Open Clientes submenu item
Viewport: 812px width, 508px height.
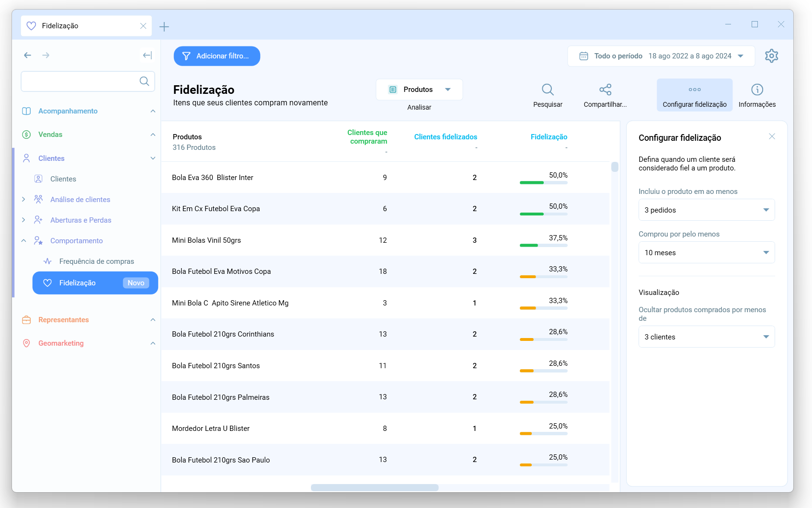[63, 179]
